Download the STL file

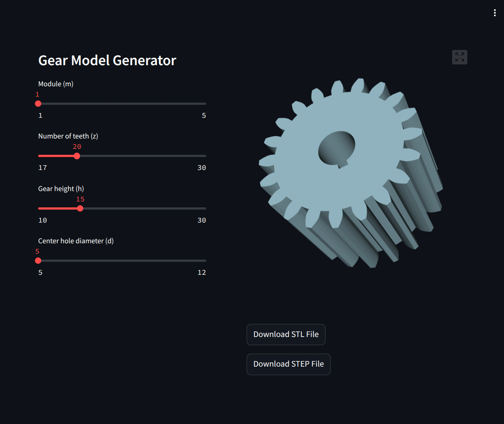point(286,334)
